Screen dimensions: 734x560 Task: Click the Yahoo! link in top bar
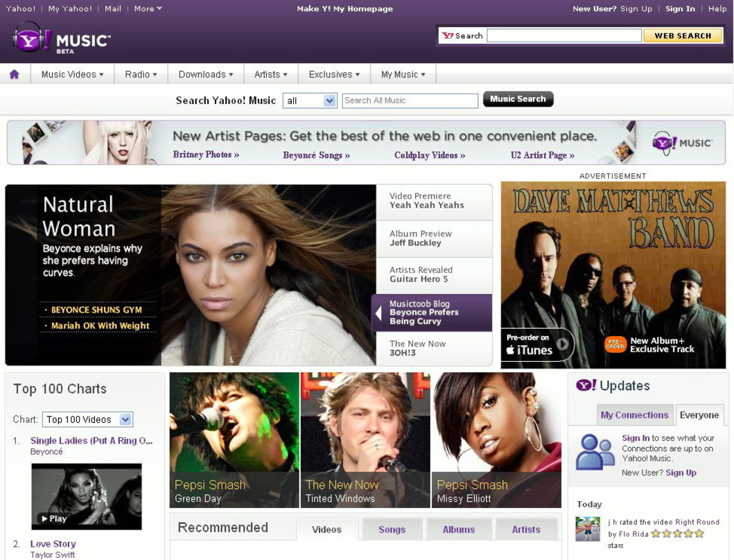pyautogui.click(x=21, y=8)
